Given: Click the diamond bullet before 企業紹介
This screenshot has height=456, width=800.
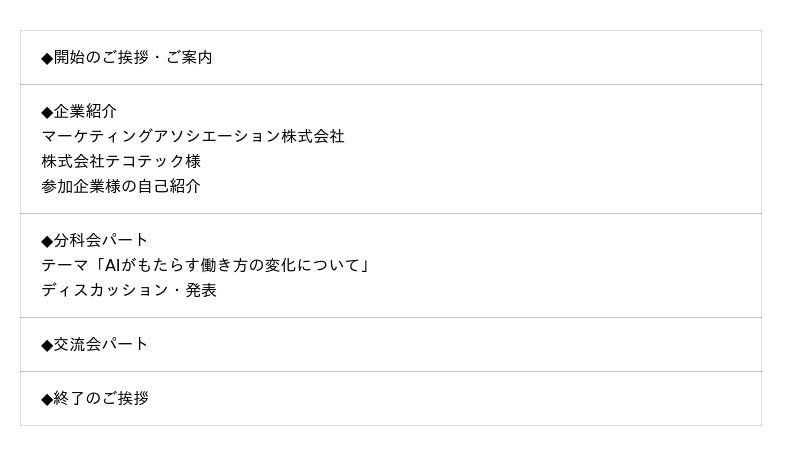Looking at the screenshot, I should [x=47, y=112].
